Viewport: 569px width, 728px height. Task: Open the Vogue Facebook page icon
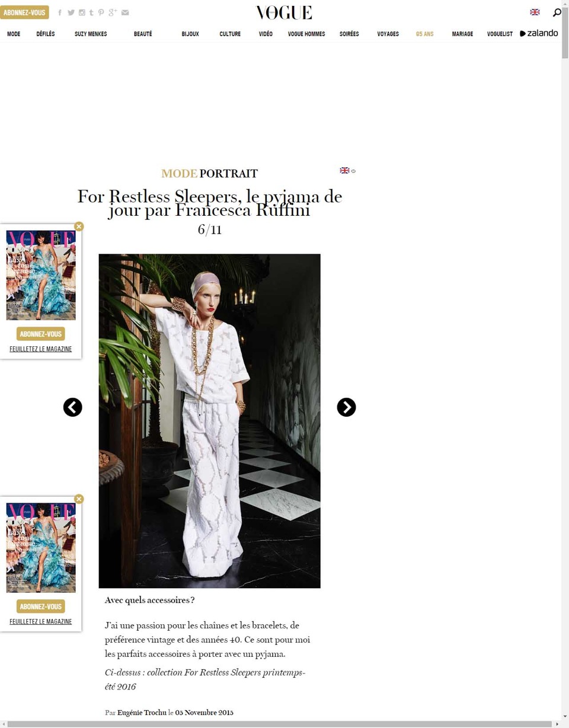[x=60, y=12]
